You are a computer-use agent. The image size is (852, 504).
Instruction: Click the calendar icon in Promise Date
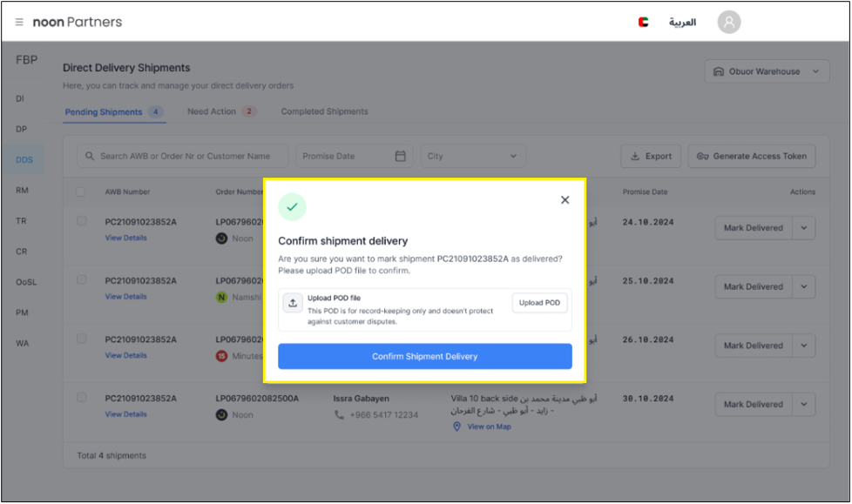pos(401,157)
